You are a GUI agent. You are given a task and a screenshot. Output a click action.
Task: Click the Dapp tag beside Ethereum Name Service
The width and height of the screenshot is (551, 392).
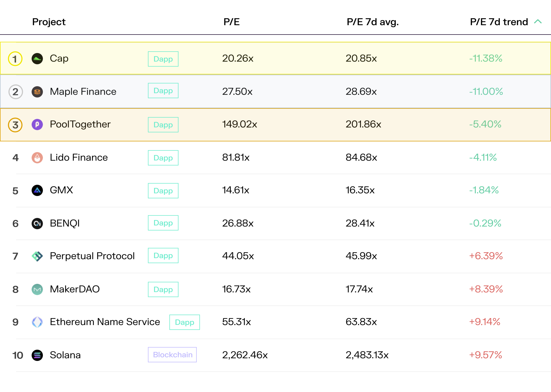pos(185,322)
